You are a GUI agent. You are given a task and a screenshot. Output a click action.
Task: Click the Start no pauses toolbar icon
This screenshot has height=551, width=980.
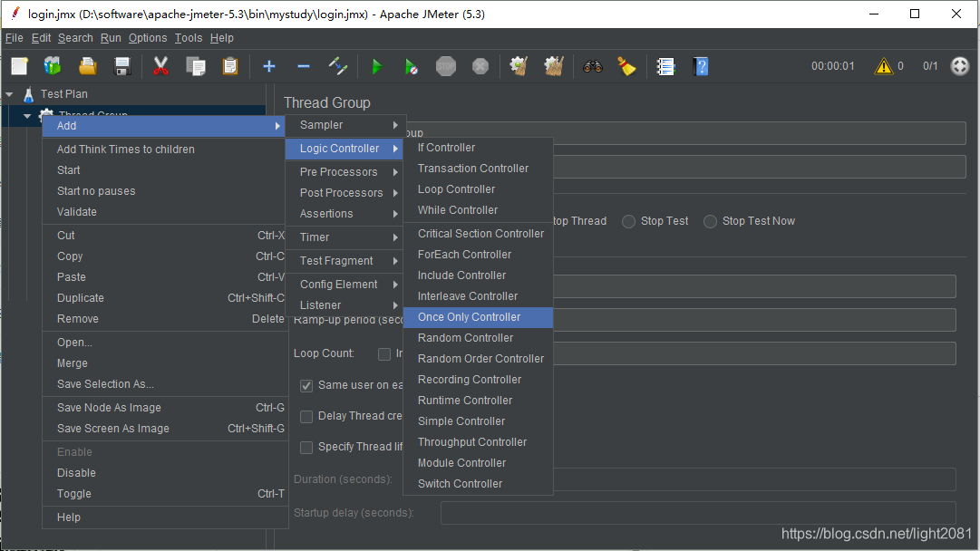(411, 66)
